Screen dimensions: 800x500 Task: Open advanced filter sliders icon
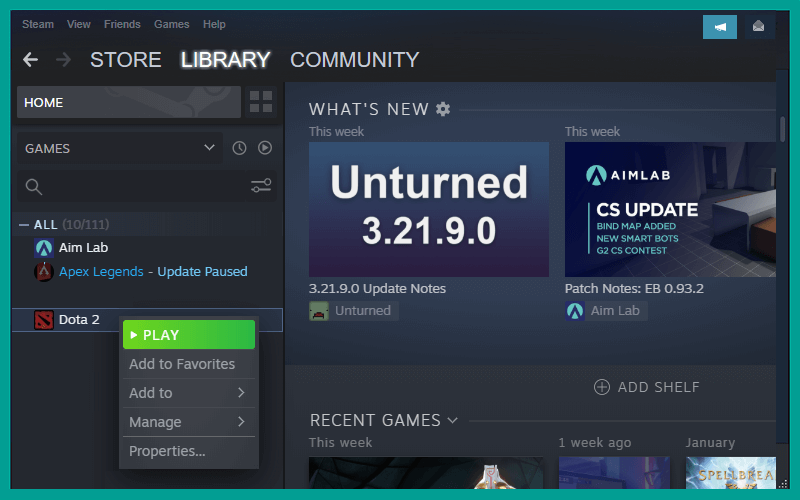coord(261,186)
